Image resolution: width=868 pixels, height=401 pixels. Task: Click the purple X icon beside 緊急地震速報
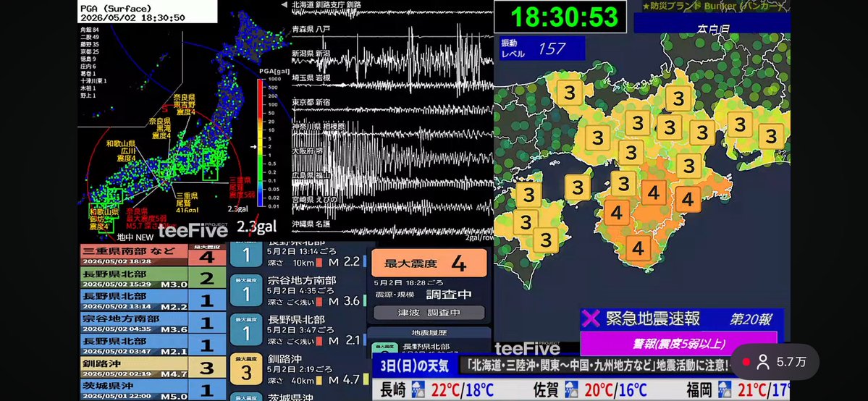(591, 318)
